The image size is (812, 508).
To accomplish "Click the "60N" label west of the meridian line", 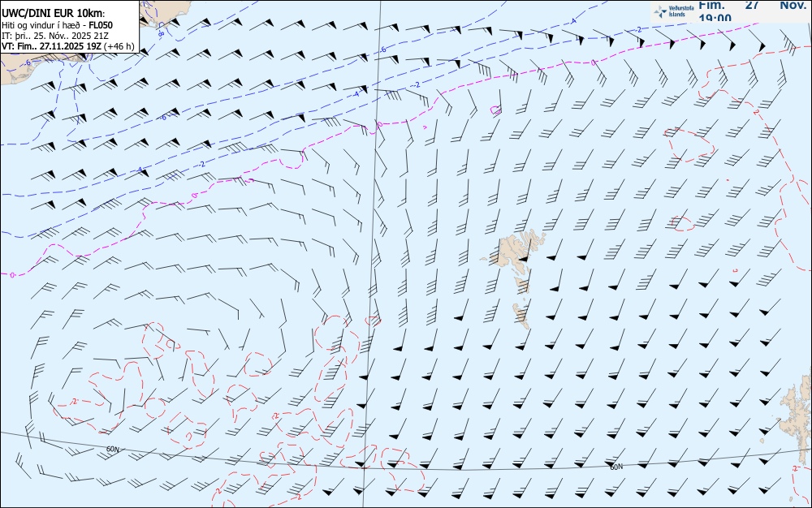I will 112,449.
